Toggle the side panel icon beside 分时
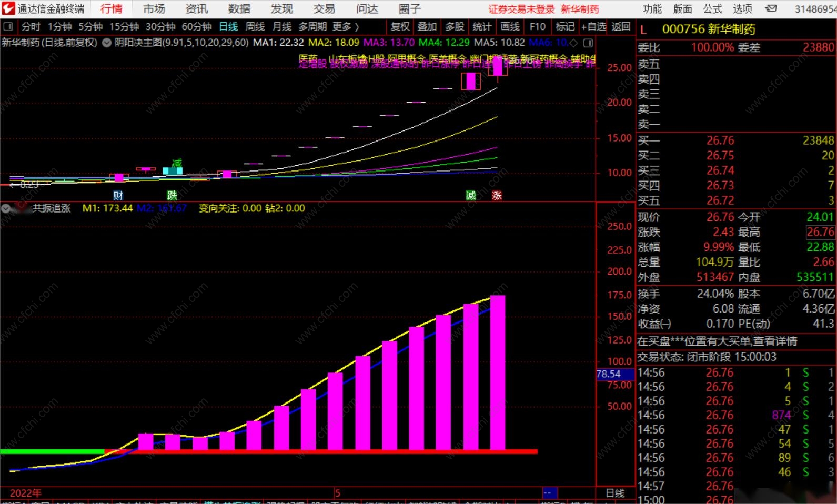Image resolution: width=837 pixels, height=504 pixels. (8, 27)
